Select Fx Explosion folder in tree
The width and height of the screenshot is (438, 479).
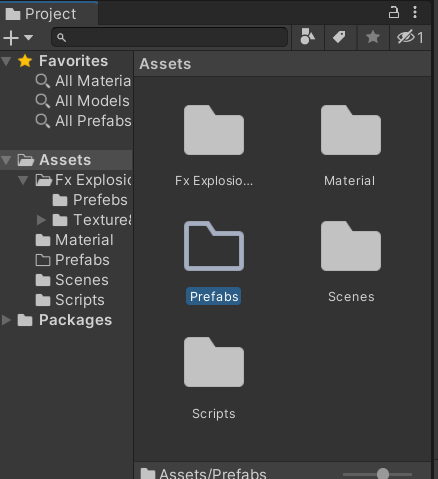93,180
